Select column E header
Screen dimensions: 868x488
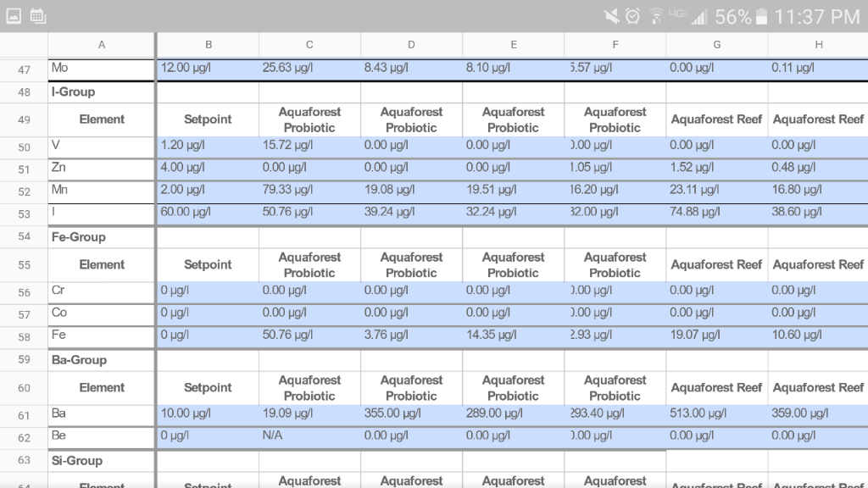pos(513,45)
